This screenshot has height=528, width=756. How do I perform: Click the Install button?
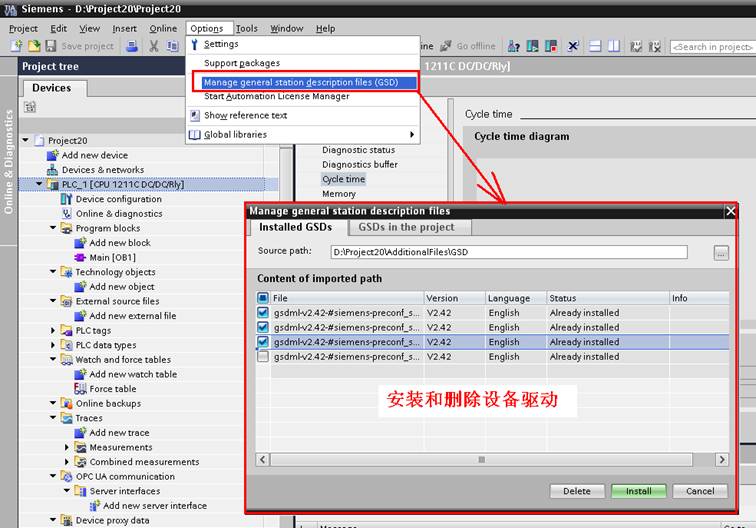point(638,491)
